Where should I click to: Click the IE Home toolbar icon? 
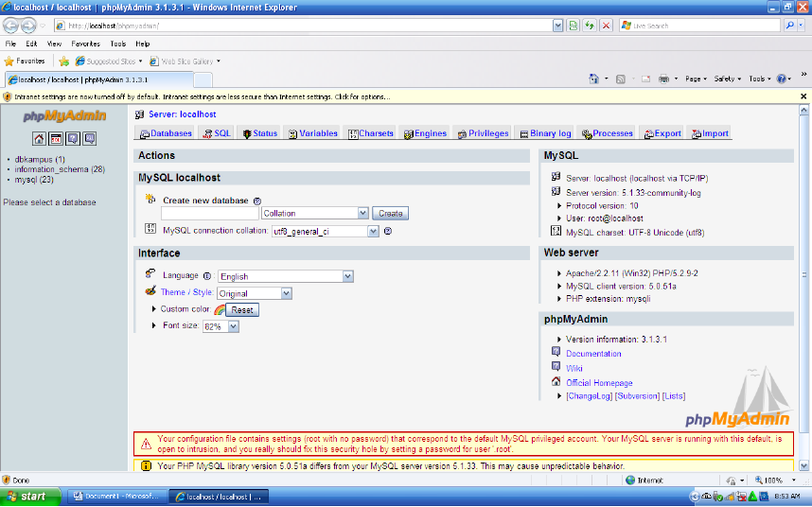tap(594, 79)
